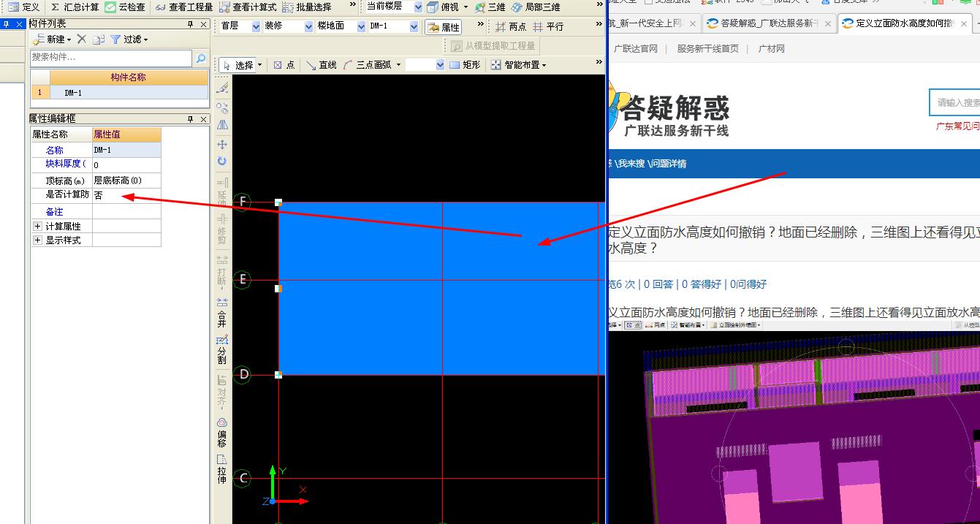Open the 广材网 link in browser

click(x=772, y=49)
